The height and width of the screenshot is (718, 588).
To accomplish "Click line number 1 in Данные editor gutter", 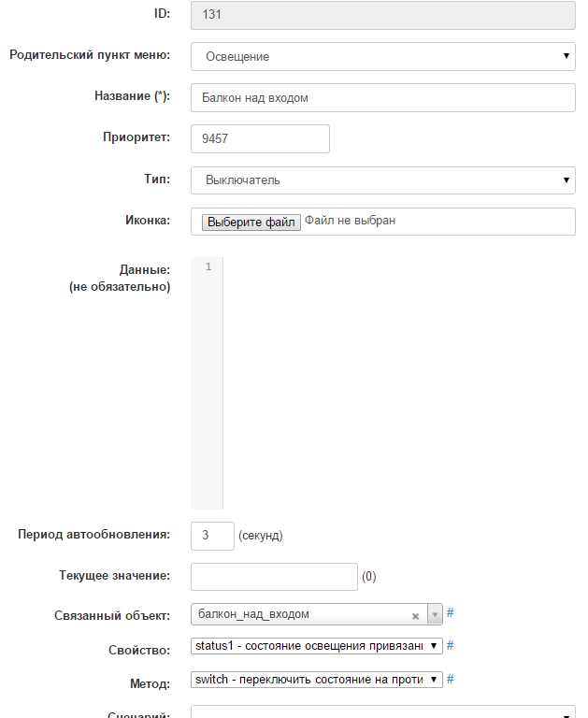I will (208, 267).
